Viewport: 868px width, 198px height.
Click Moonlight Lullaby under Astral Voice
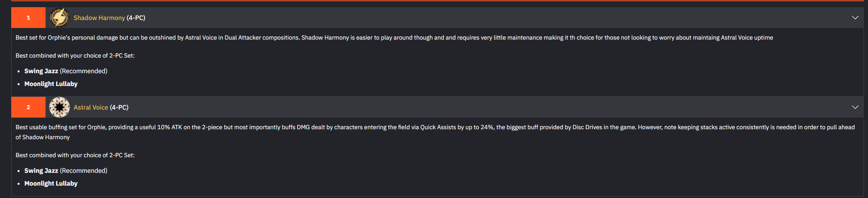coord(51,184)
